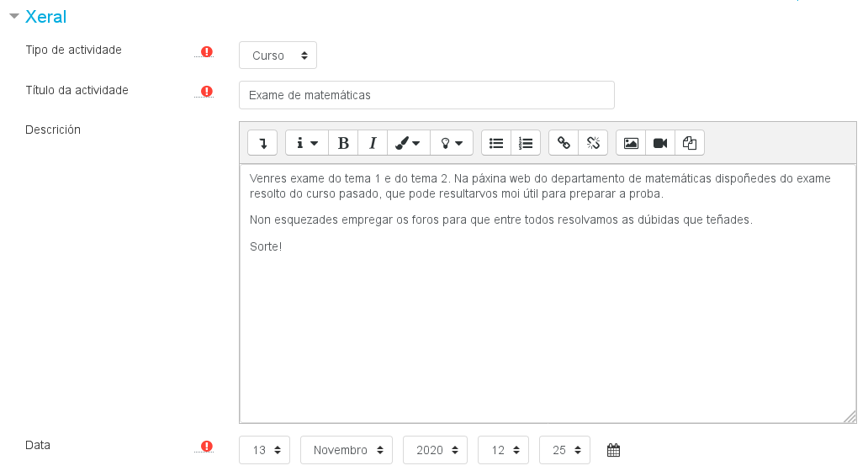This screenshot has width=868, height=471.
Task: Click the unlink icon in toolbar
Action: pyautogui.click(x=593, y=143)
